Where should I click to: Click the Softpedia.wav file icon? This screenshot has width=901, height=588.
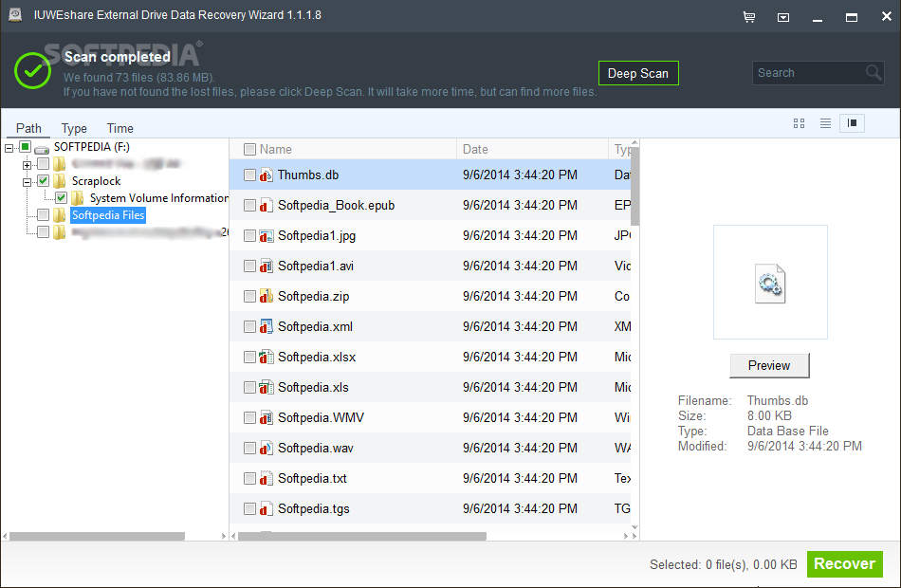(x=266, y=448)
